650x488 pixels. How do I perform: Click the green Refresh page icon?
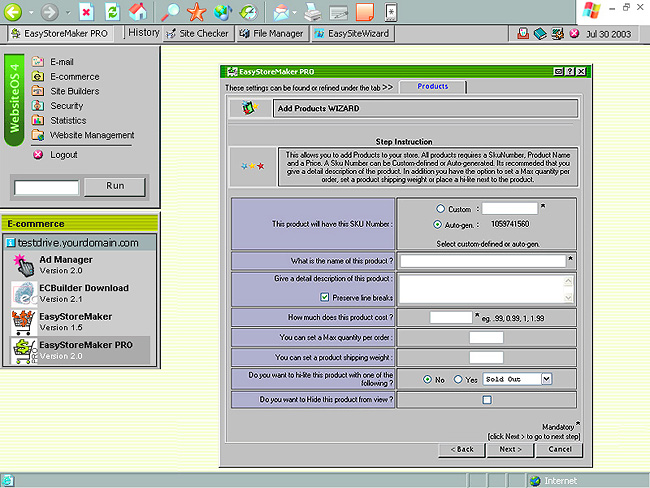pos(112,12)
